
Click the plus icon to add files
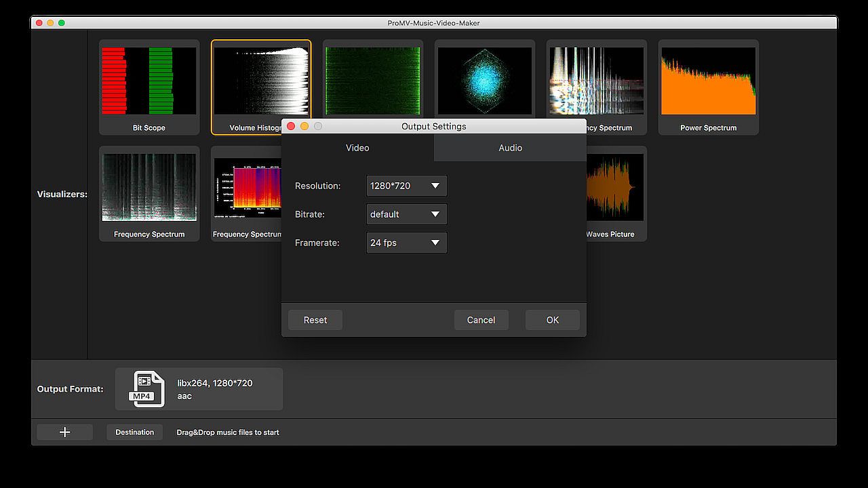65,432
